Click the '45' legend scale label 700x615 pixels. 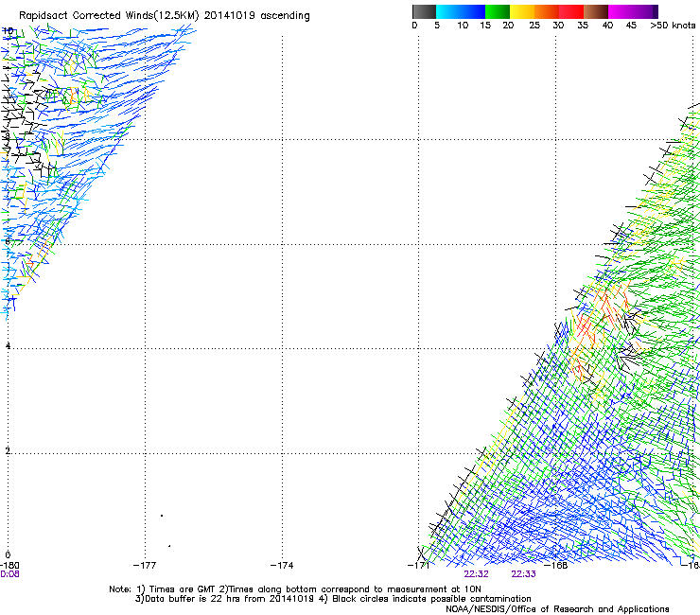click(x=631, y=26)
